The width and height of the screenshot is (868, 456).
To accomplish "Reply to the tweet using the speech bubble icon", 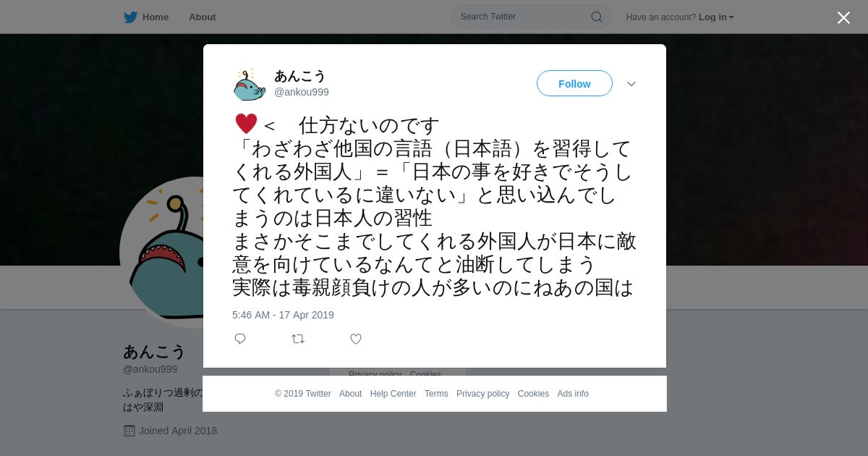I will point(240,339).
